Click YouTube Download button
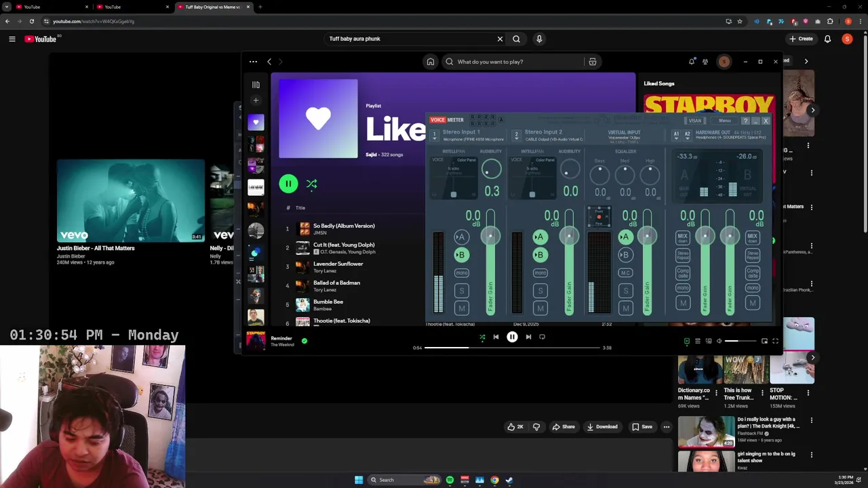The width and height of the screenshot is (868, 488). pos(602,427)
